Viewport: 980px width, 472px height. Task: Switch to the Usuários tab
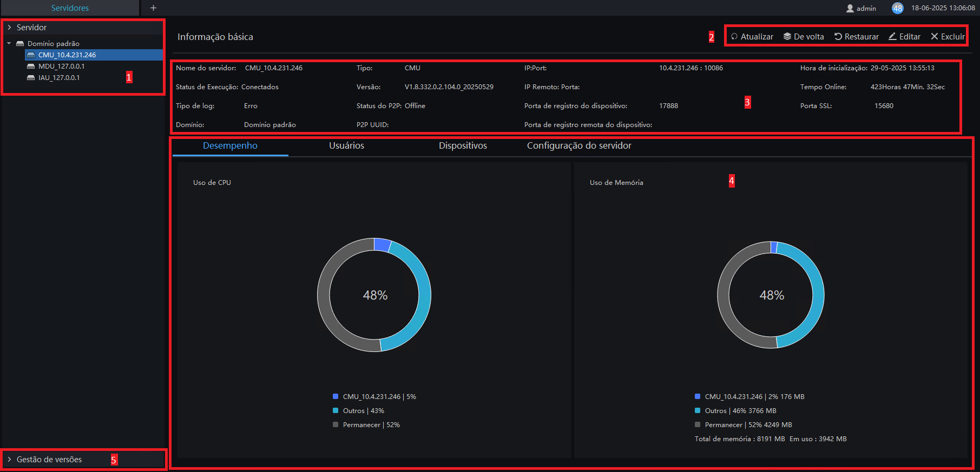[x=347, y=146]
